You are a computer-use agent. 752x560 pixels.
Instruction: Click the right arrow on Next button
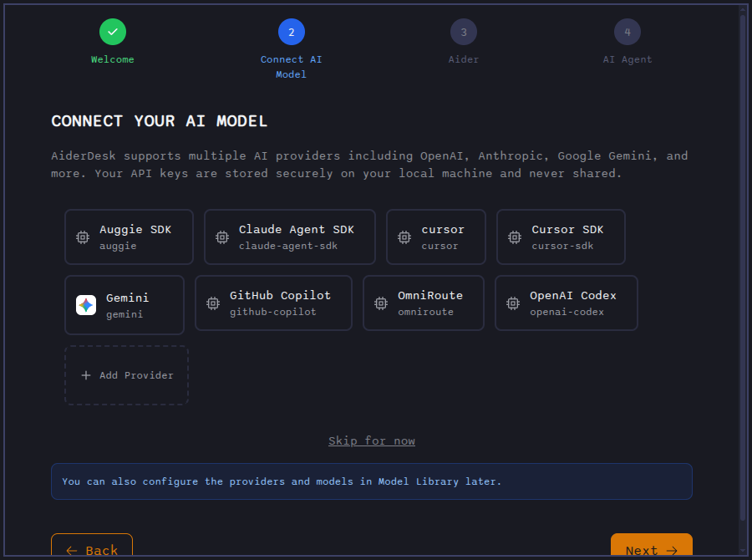coord(672,551)
